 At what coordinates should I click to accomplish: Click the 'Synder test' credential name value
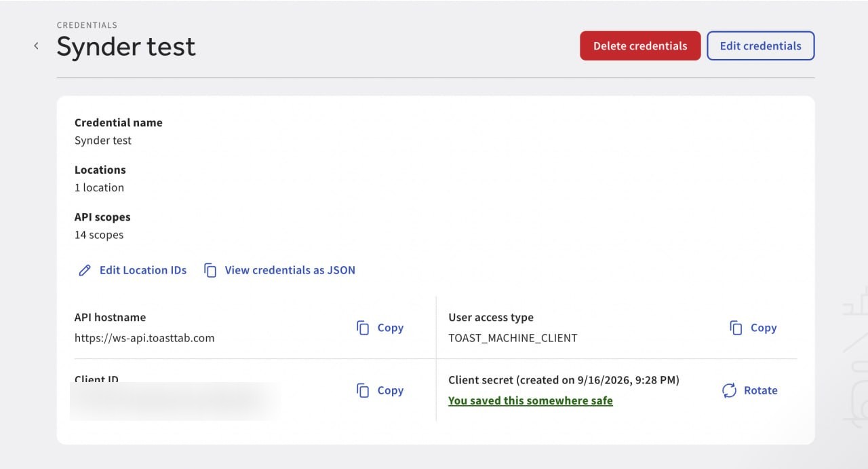coord(103,140)
